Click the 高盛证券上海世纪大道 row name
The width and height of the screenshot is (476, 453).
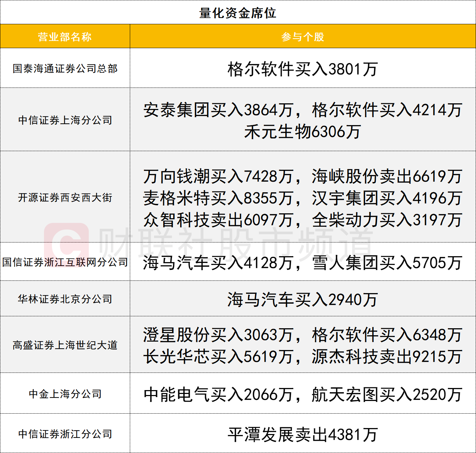pyautogui.click(x=65, y=345)
